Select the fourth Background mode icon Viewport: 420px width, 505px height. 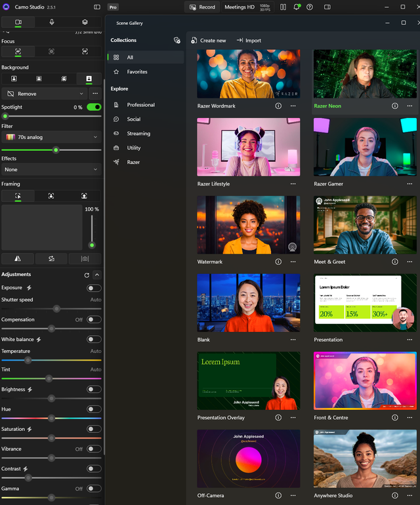click(x=89, y=79)
